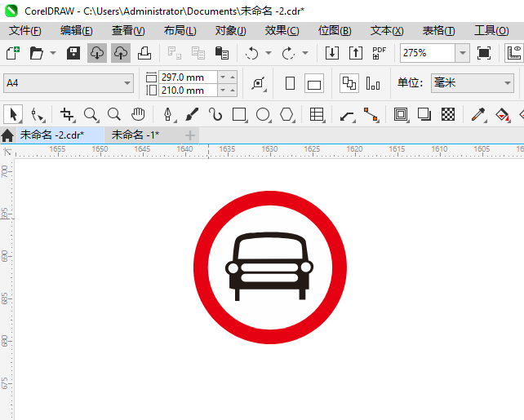
Task: Open the 布局(L) menu
Action: (x=180, y=31)
